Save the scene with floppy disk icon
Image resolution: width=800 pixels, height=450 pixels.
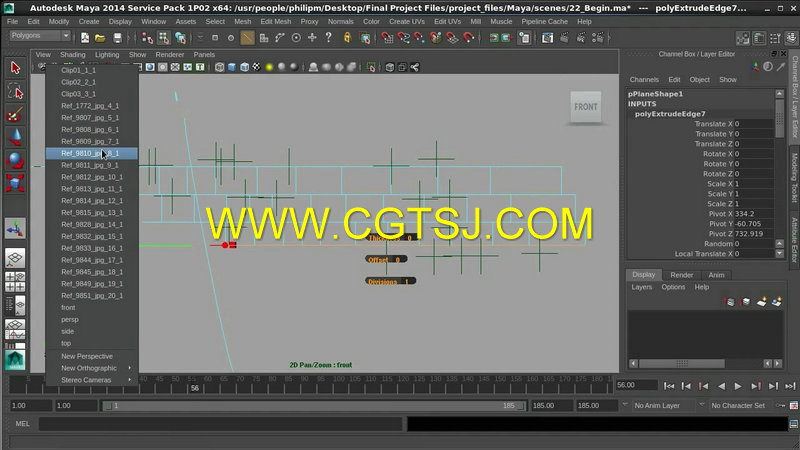(117, 38)
